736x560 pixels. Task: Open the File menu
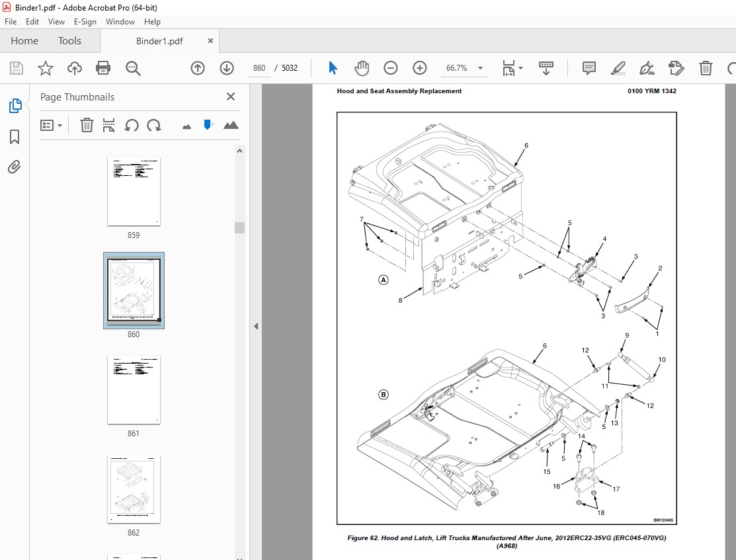[x=11, y=22]
